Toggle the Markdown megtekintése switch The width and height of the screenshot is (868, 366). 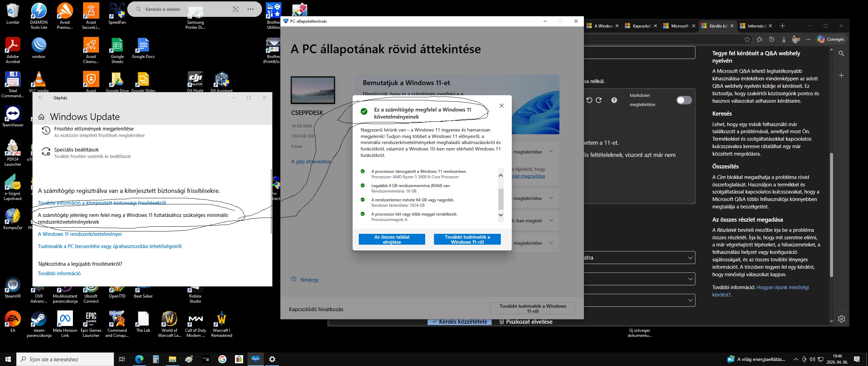684,100
